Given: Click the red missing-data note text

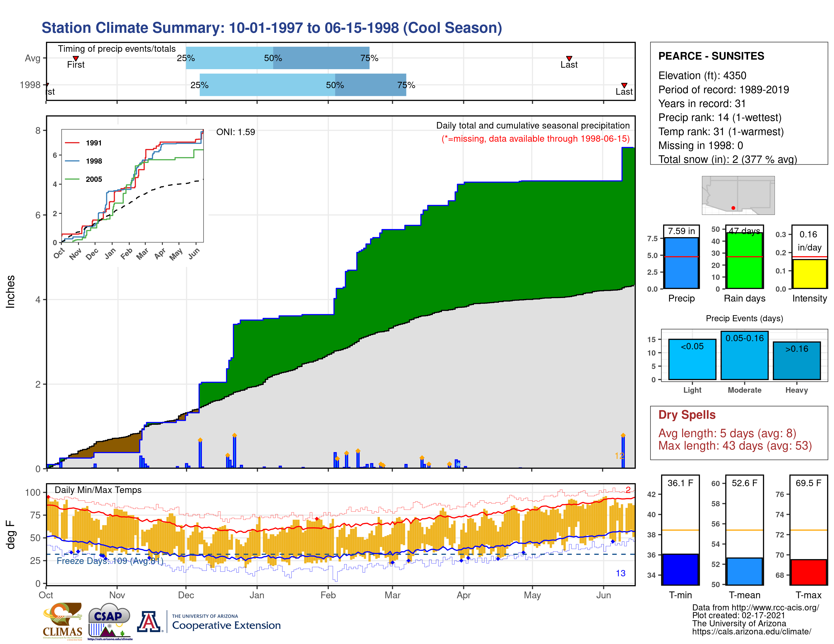Looking at the screenshot, I should click(535, 138).
